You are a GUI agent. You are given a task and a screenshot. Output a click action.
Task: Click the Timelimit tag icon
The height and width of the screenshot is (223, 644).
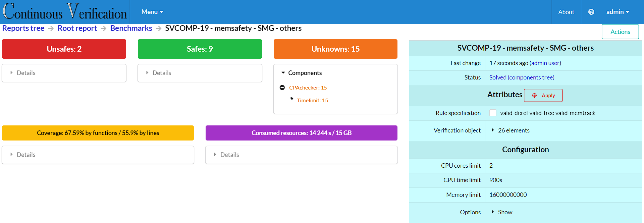[x=292, y=99]
